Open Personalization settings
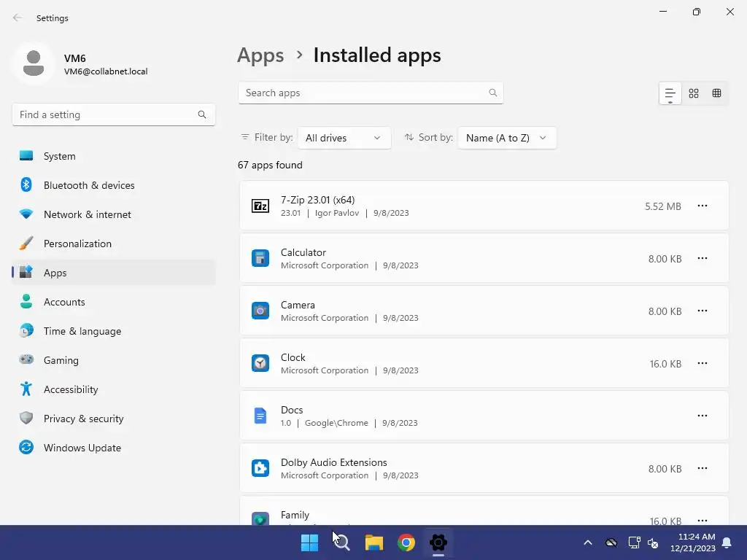 (x=114, y=244)
